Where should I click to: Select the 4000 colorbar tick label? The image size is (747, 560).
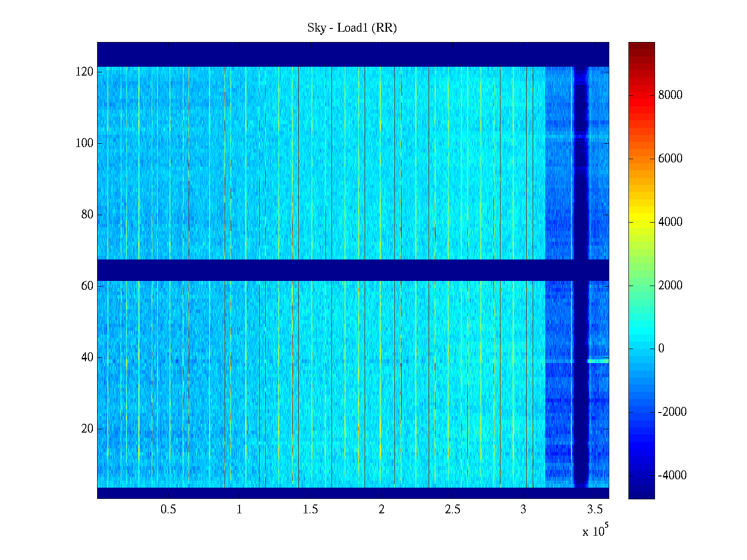coord(670,222)
